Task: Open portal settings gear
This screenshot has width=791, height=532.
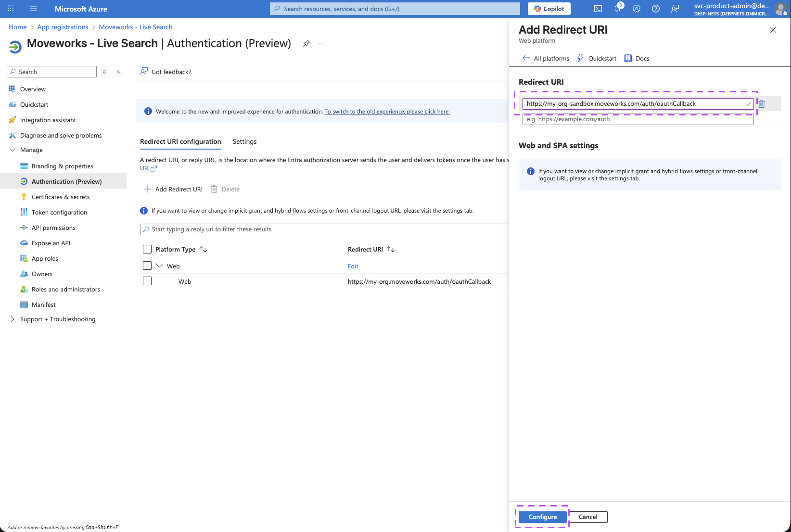Action: coord(637,9)
